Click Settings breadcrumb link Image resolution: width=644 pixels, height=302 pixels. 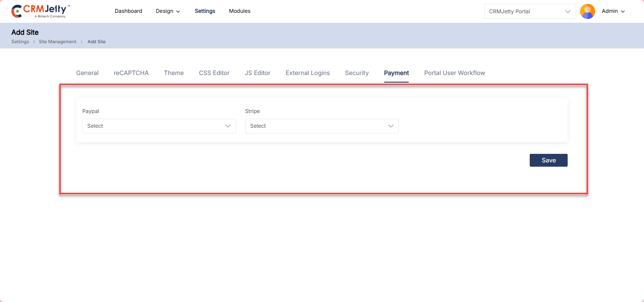pos(20,42)
